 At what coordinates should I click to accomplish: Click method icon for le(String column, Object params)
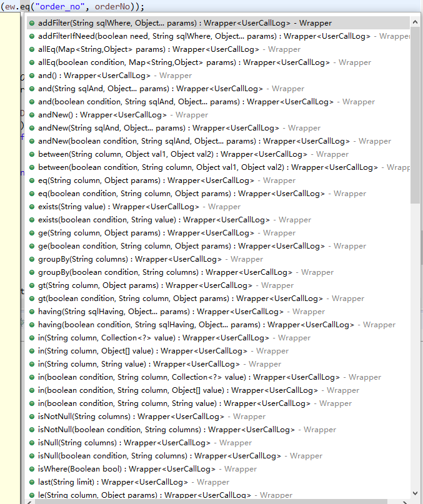pyautogui.click(x=32, y=495)
